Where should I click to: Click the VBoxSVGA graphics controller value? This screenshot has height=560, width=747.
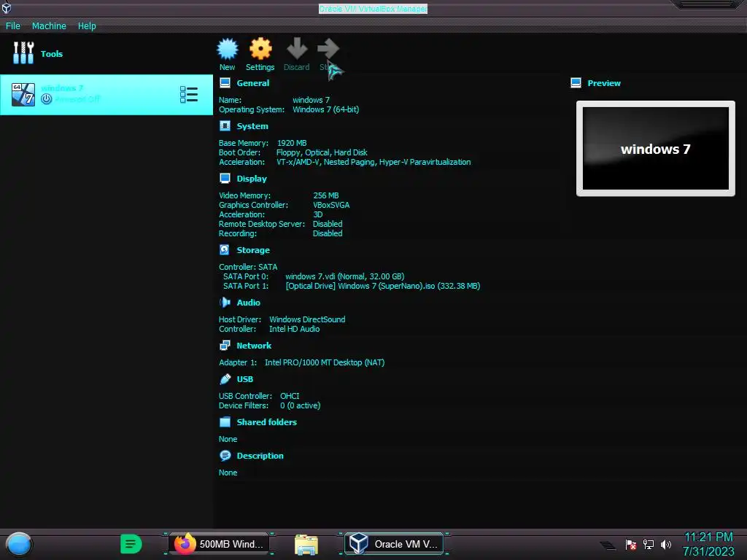(x=331, y=205)
